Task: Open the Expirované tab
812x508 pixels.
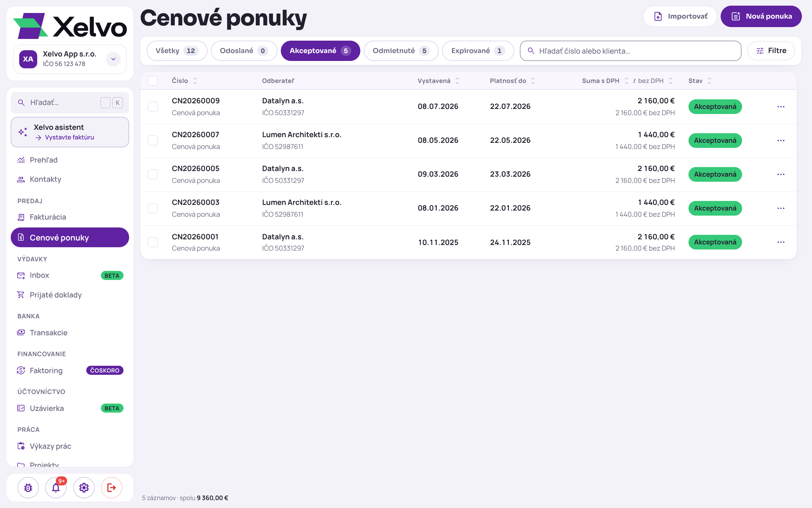Action: [478, 51]
